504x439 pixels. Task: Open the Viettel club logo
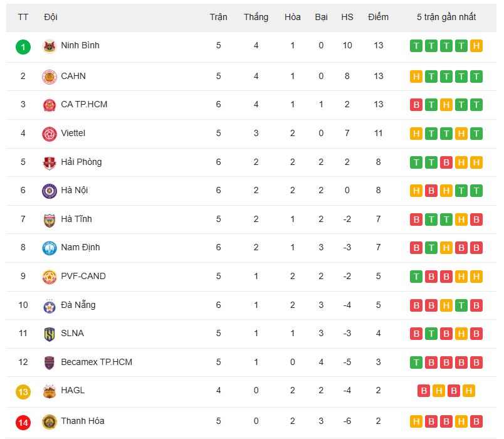50,134
